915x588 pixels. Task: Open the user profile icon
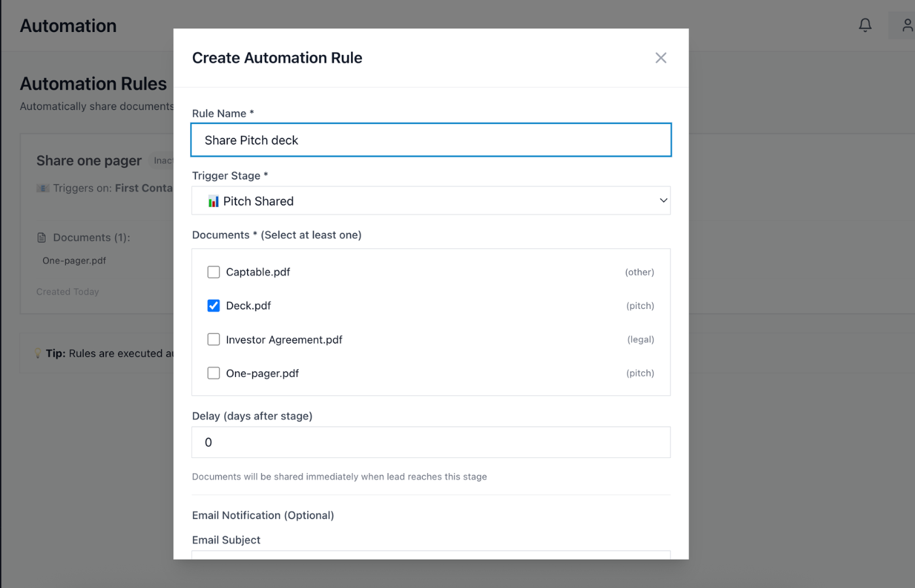907,25
